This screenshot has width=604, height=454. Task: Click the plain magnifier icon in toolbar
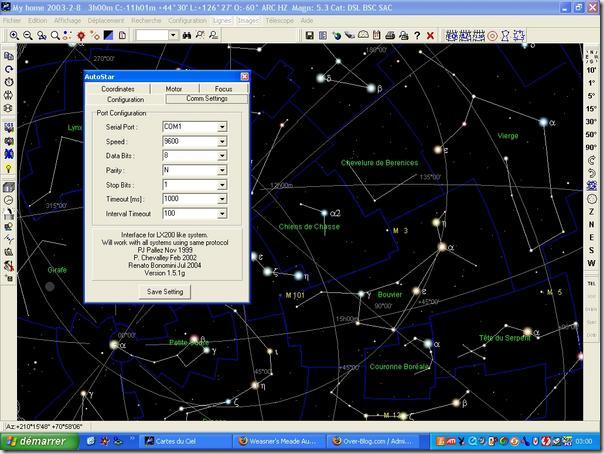pyautogui.click(x=55, y=35)
